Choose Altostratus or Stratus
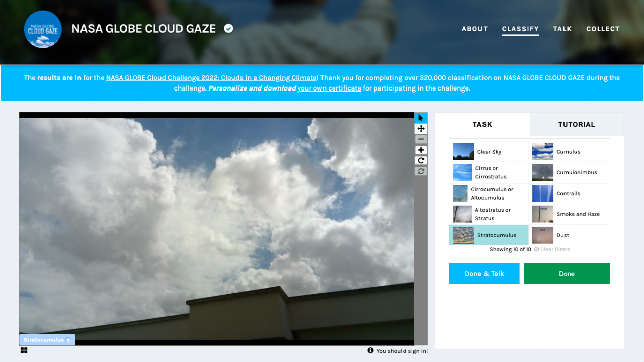 [489, 214]
